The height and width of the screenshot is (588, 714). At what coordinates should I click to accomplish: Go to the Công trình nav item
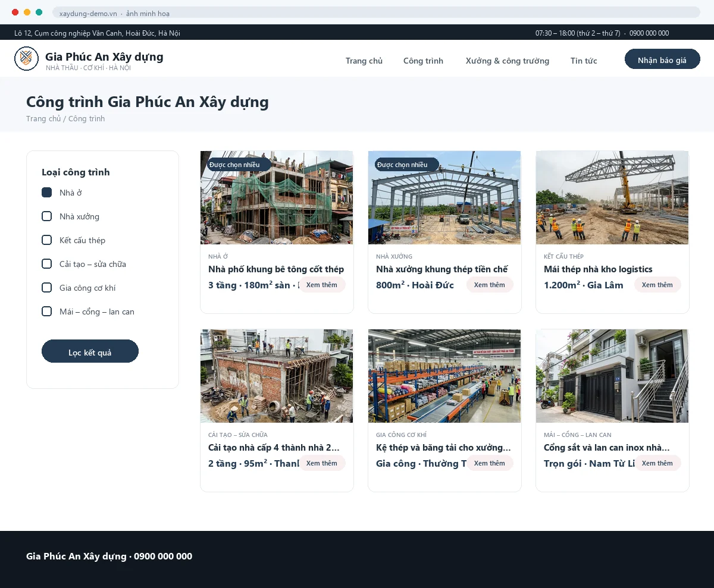(423, 61)
